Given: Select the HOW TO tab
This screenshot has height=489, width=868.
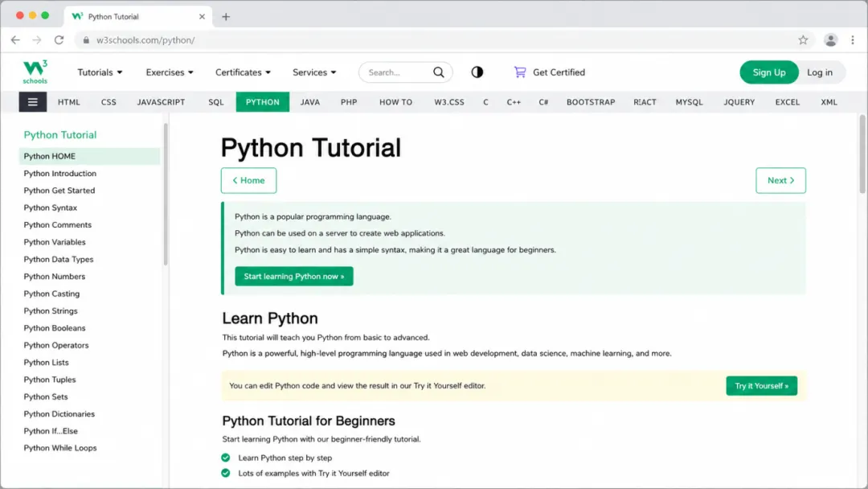Looking at the screenshot, I should tap(395, 102).
